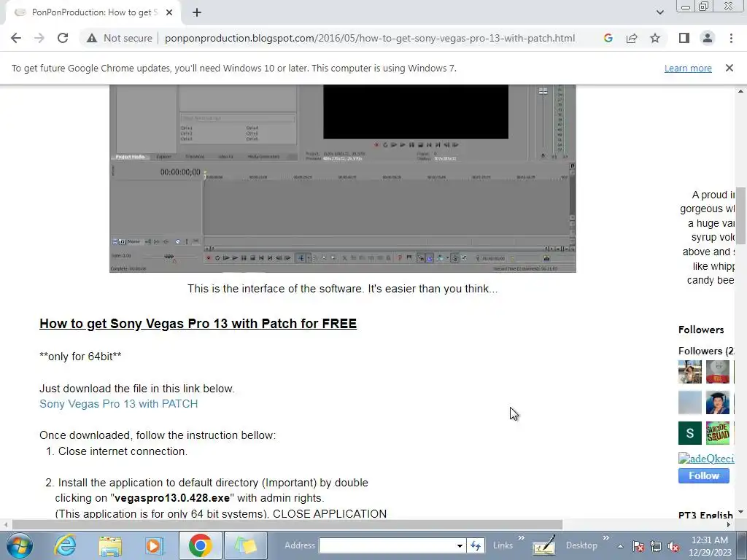Click scroll up arrow of page scrollbar
The height and width of the screenshot is (560, 747).
[740, 90]
